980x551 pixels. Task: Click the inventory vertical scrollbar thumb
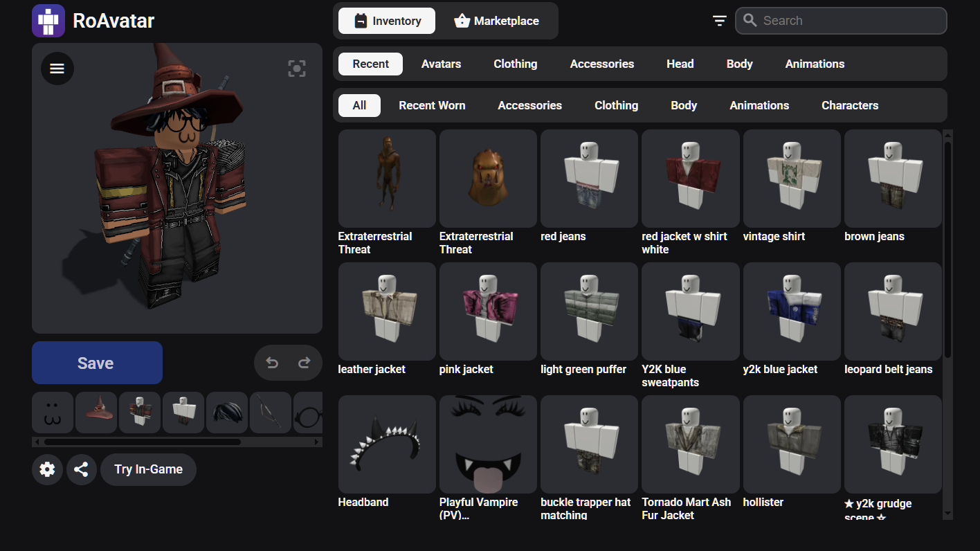tap(948, 249)
